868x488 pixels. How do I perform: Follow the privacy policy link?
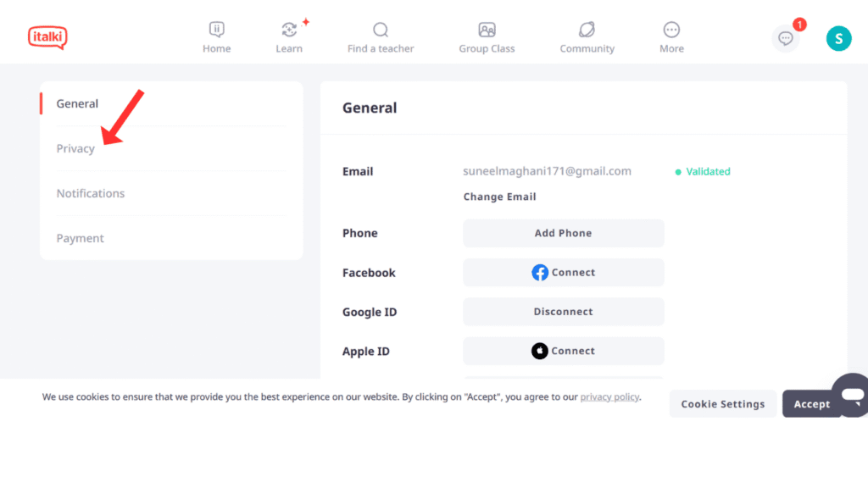[609, 396]
